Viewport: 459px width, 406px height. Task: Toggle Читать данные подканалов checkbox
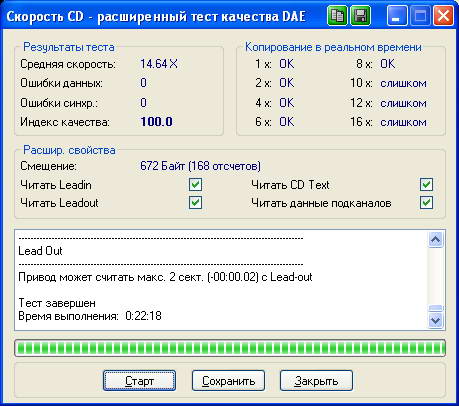point(426,202)
